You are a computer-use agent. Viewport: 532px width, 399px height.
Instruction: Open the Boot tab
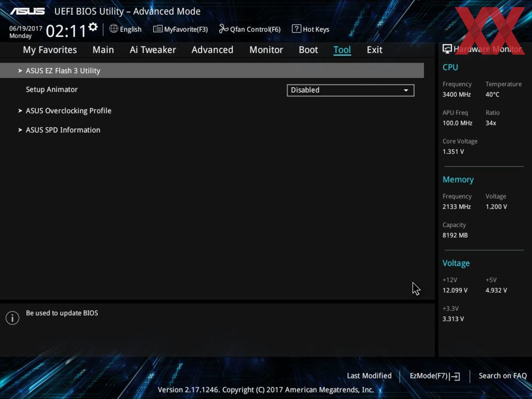click(308, 50)
